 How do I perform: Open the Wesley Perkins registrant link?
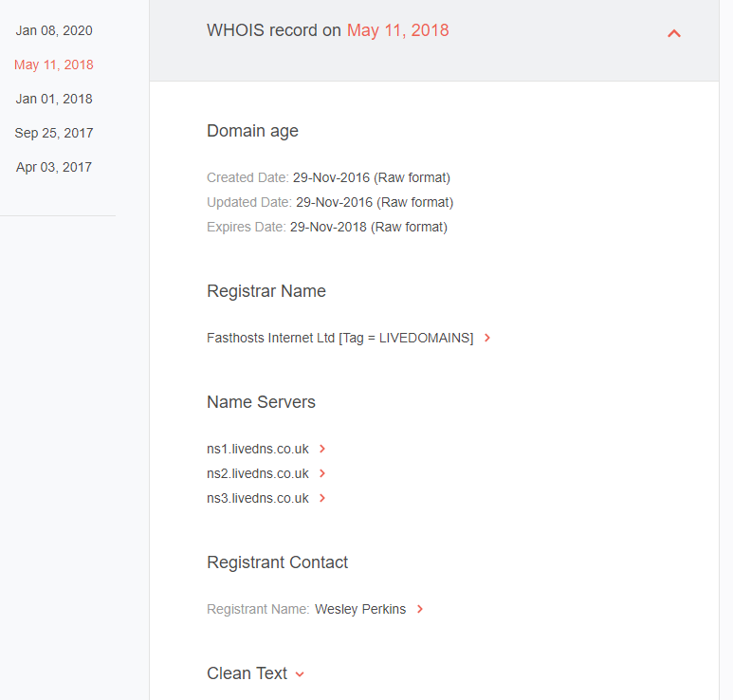click(x=360, y=609)
